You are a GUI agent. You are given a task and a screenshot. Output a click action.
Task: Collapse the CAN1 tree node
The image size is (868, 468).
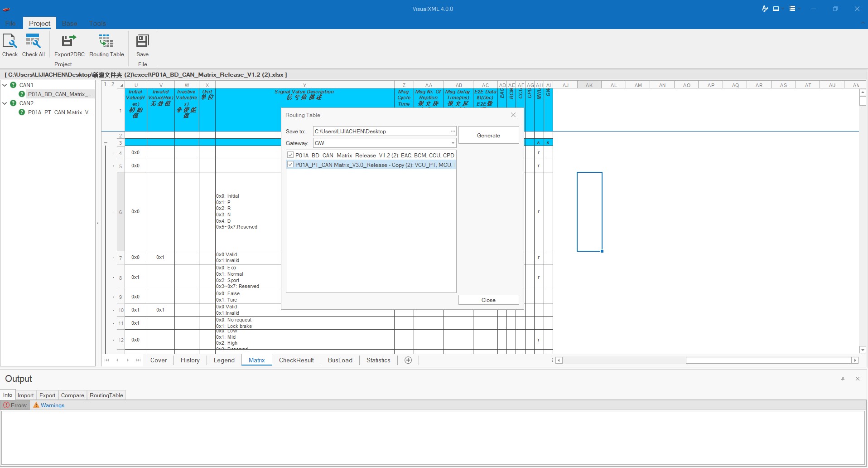(x=5, y=85)
